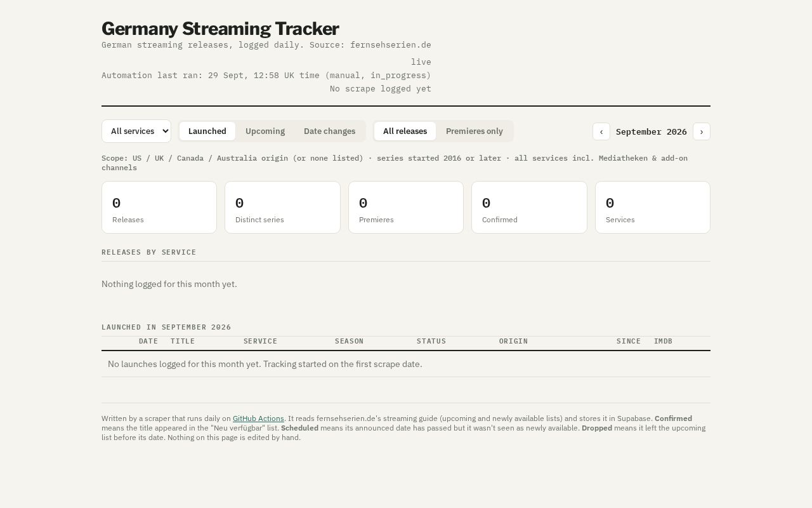The height and width of the screenshot is (508, 812).
Task: Click the Services count card
Action: point(653,208)
